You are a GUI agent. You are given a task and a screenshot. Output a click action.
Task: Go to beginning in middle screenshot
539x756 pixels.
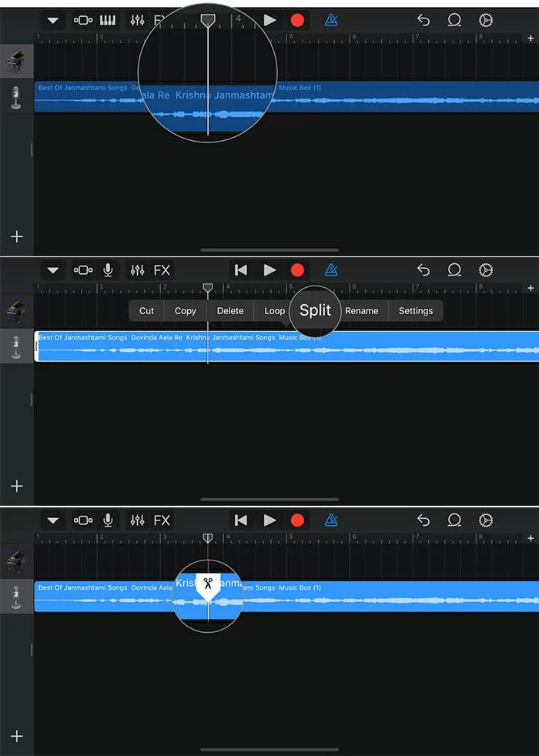click(240, 270)
